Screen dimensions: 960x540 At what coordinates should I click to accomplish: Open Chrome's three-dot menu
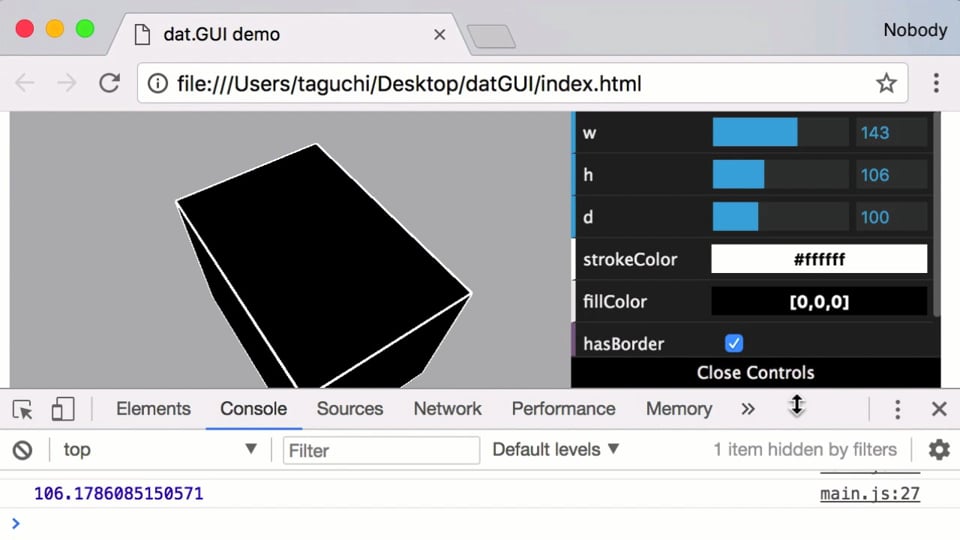tap(936, 83)
